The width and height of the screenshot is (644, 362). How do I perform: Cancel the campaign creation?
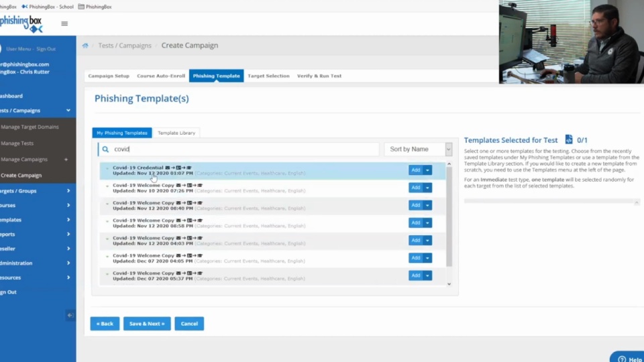coord(189,324)
